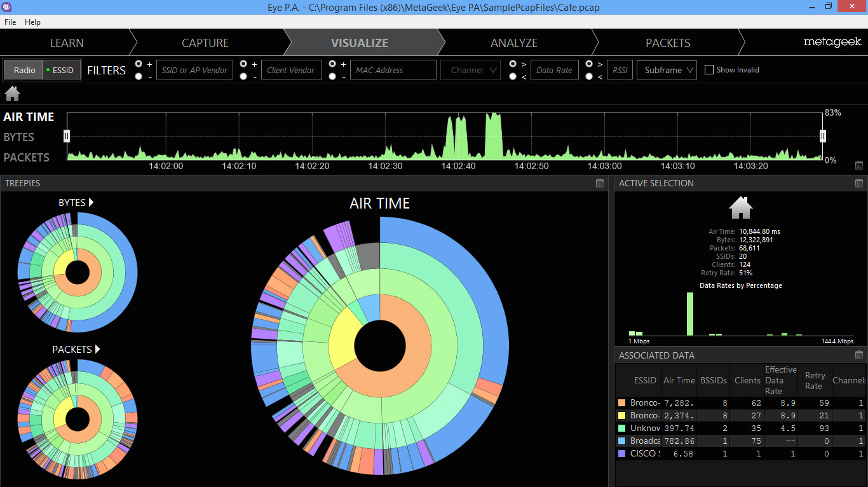Sort by the Retry Rate column header
The width and height of the screenshot is (868, 487).
(815, 381)
